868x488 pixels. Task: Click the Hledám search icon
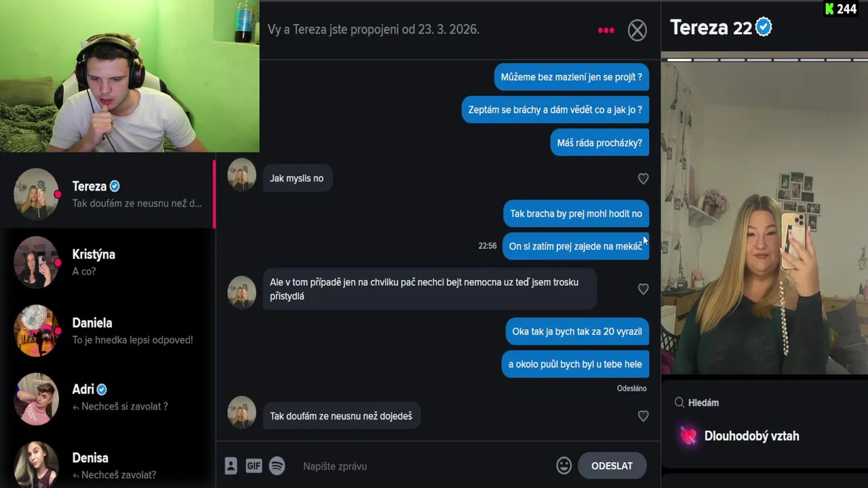679,403
